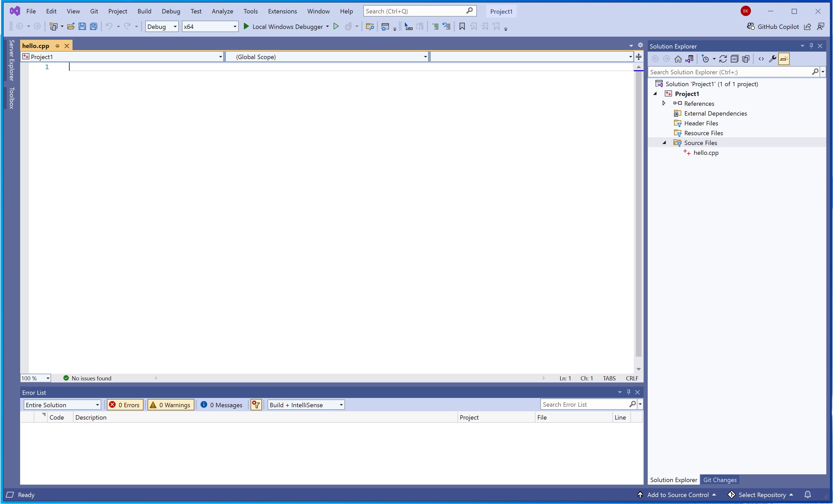Viewport: 833px width, 504px height.
Task: Switch to the Git Changes tab
Action: 720,480
